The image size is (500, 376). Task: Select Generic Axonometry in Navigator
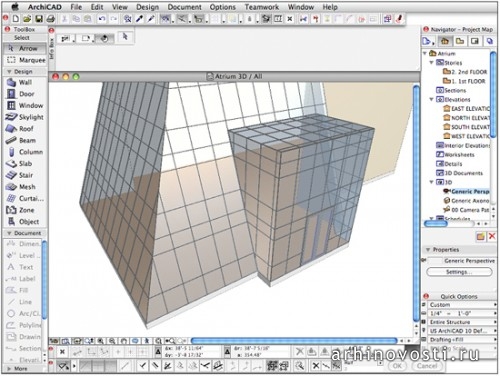tap(466, 201)
